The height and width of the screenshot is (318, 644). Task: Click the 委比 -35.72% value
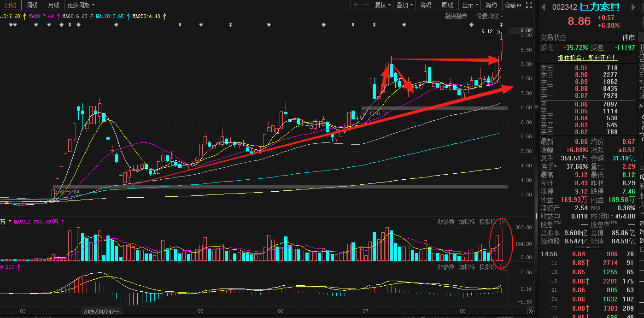pos(576,47)
